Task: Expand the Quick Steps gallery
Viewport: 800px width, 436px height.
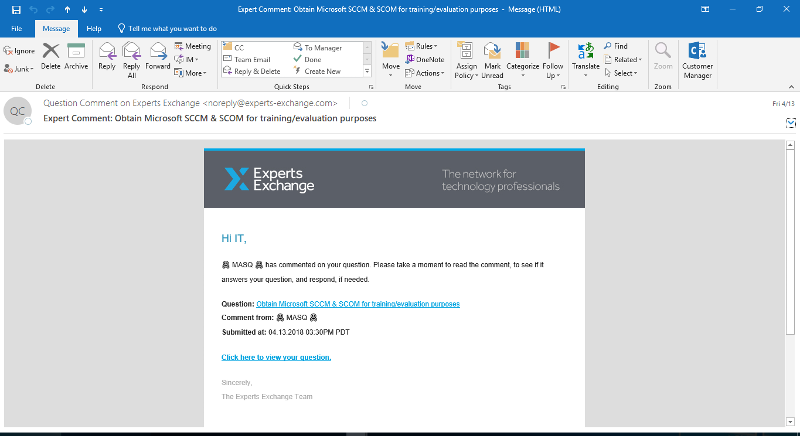Action: [367, 71]
